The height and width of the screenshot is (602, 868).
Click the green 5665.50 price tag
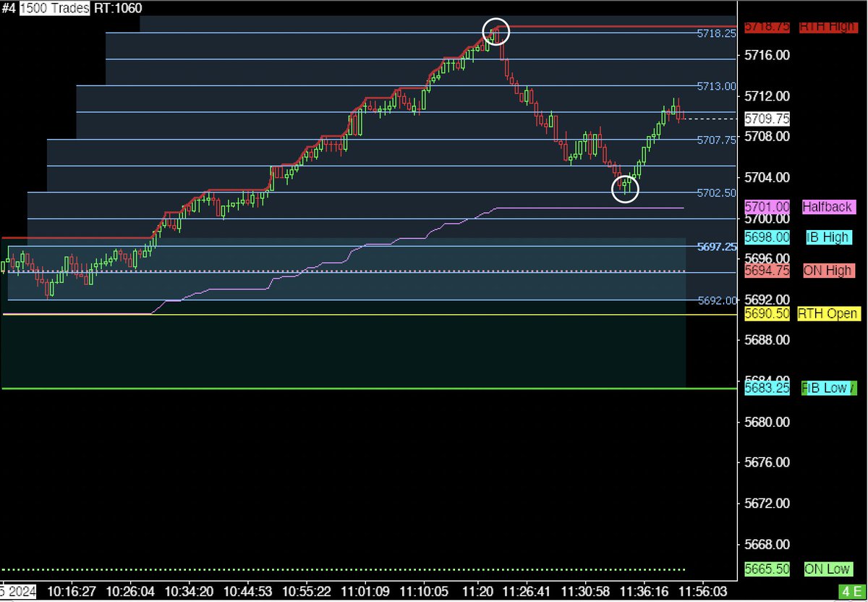point(767,569)
